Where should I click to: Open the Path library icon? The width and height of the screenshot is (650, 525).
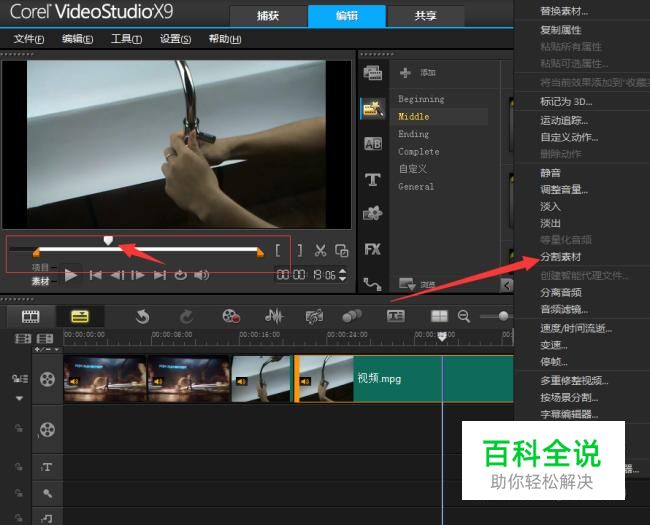point(372,284)
